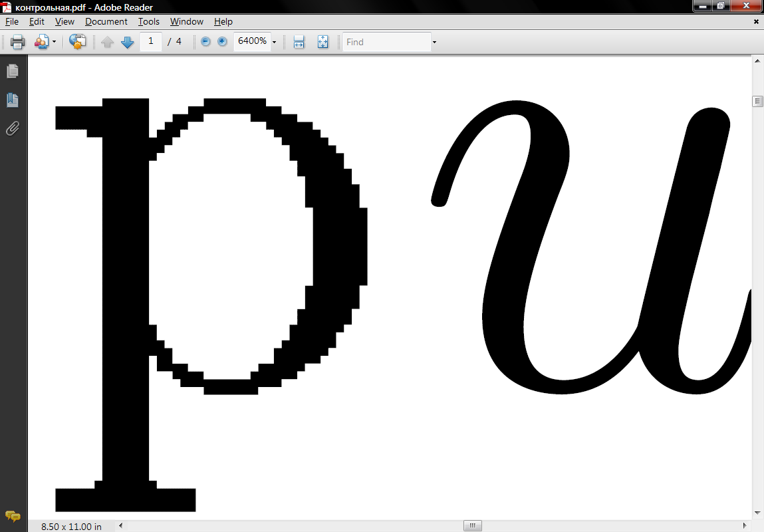Expand the zoom level 6400% dropdown
This screenshot has height=532, width=764.
pos(274,42)
